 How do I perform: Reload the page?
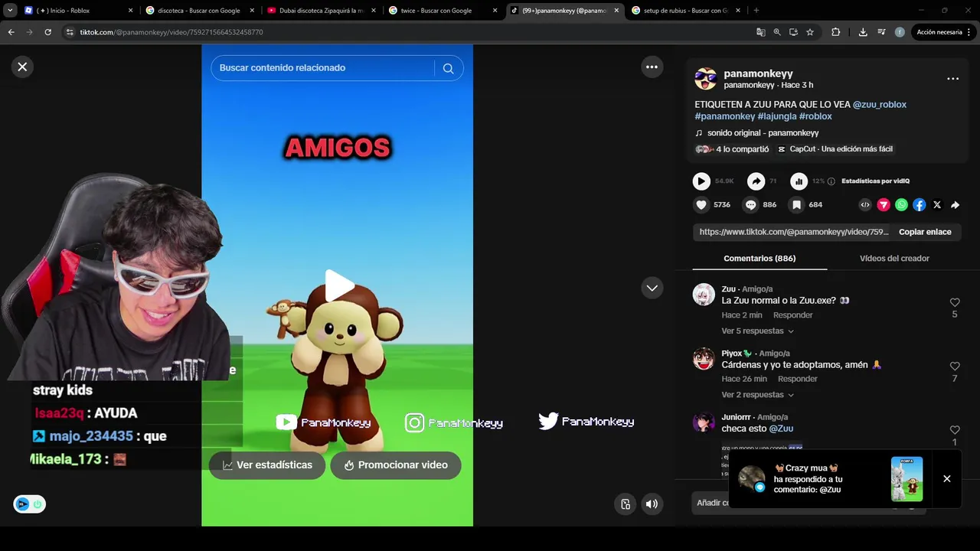coord(47,32)
